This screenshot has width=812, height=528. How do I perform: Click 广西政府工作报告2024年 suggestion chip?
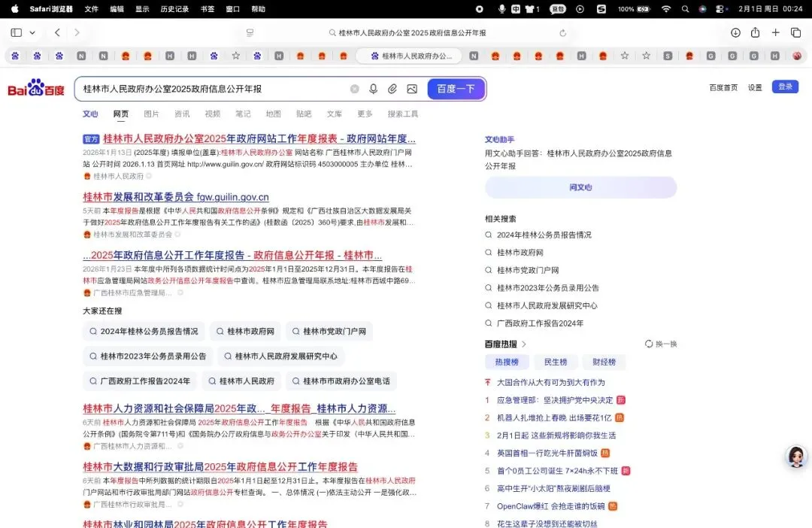(140, 381)
